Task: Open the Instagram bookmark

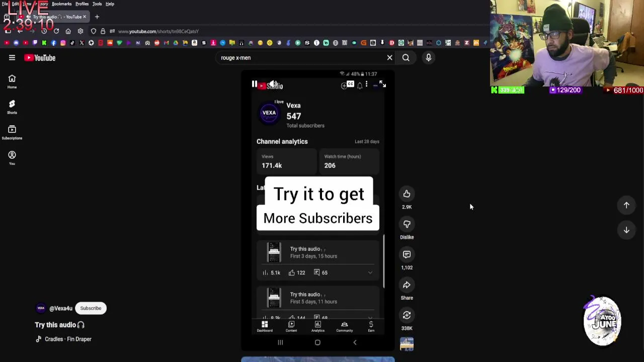Action: coord(63,43)
